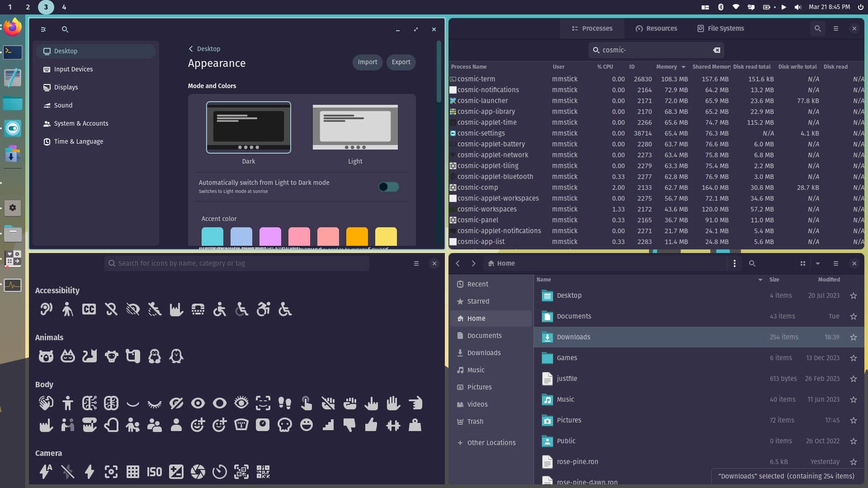Click the search icon in System Monitor
The image size is (868, 488).
[x=817, y=28]
